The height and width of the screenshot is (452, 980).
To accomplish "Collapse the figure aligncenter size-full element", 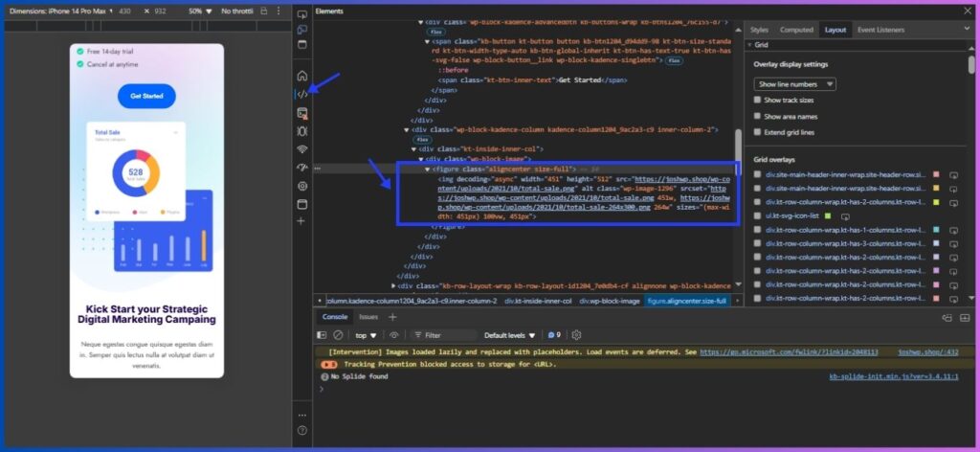I will pyautogui.click(x=428, y=169).
